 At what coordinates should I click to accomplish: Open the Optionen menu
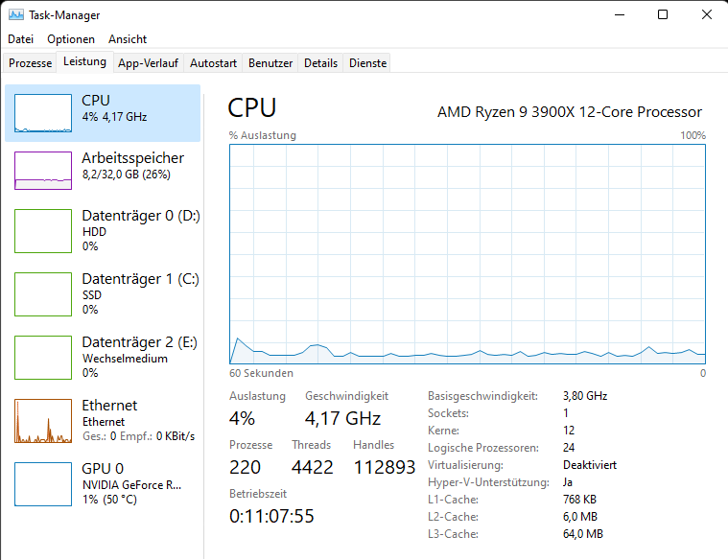click(71, 39)
